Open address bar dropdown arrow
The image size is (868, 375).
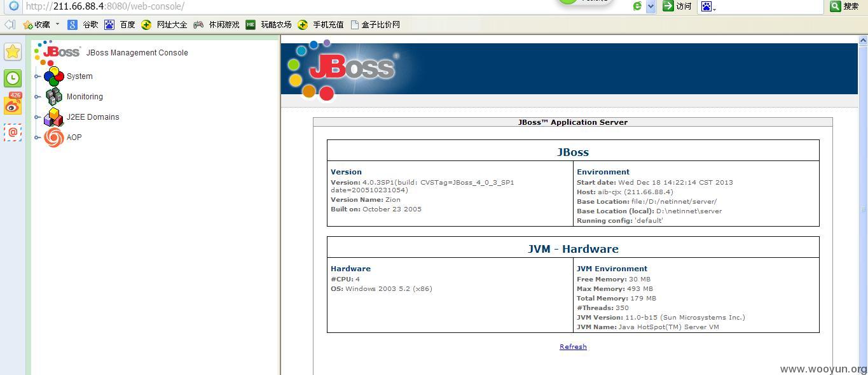tap(651, 6)
